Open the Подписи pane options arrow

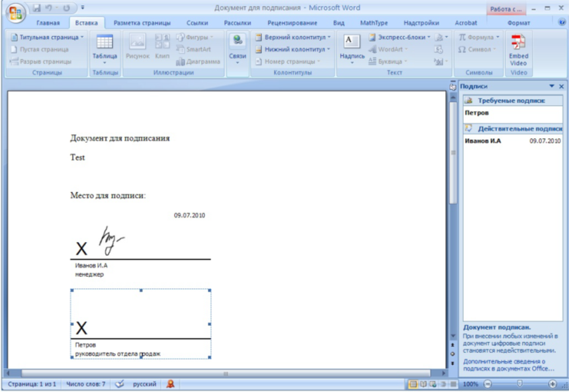(x=552, y=87)
